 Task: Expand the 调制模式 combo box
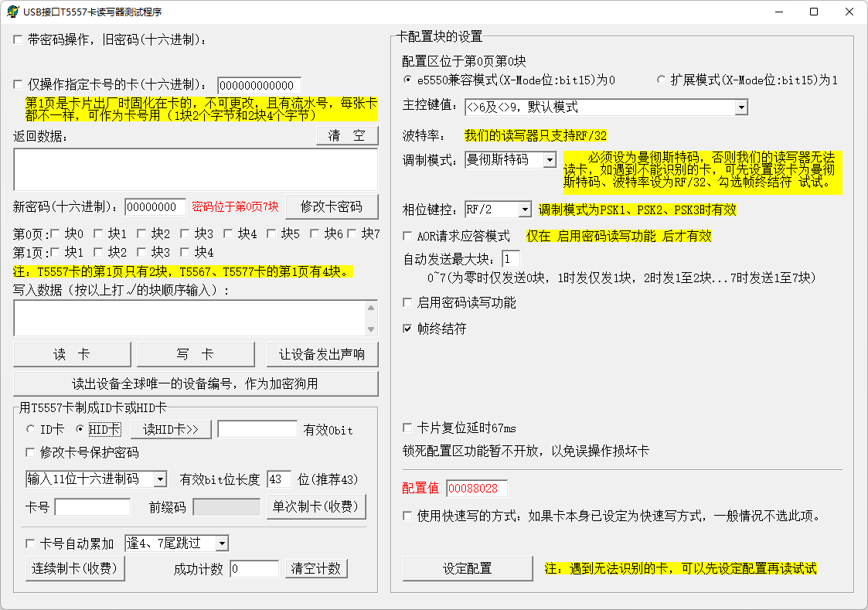pyautogui.click(x=549, y=160)
